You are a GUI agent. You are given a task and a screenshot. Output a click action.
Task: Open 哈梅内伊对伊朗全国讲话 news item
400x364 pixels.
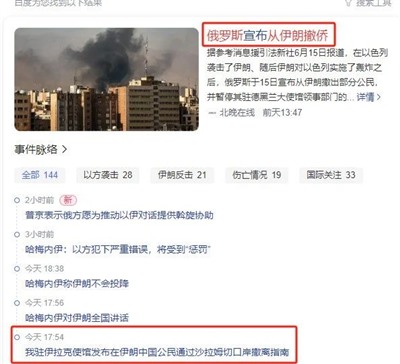point(77,318)
